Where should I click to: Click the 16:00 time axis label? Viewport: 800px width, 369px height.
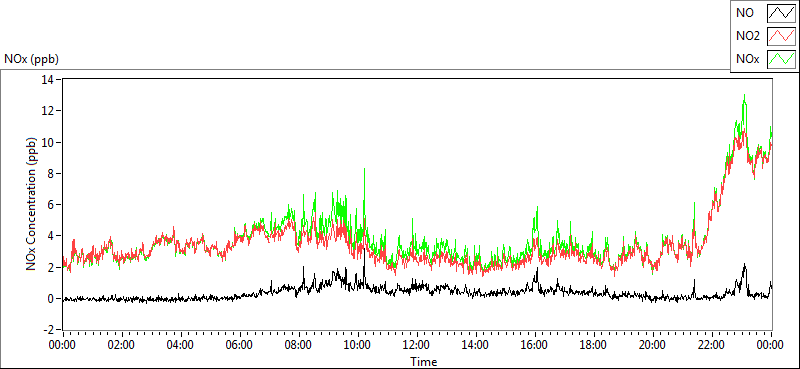tap(535, 345)
